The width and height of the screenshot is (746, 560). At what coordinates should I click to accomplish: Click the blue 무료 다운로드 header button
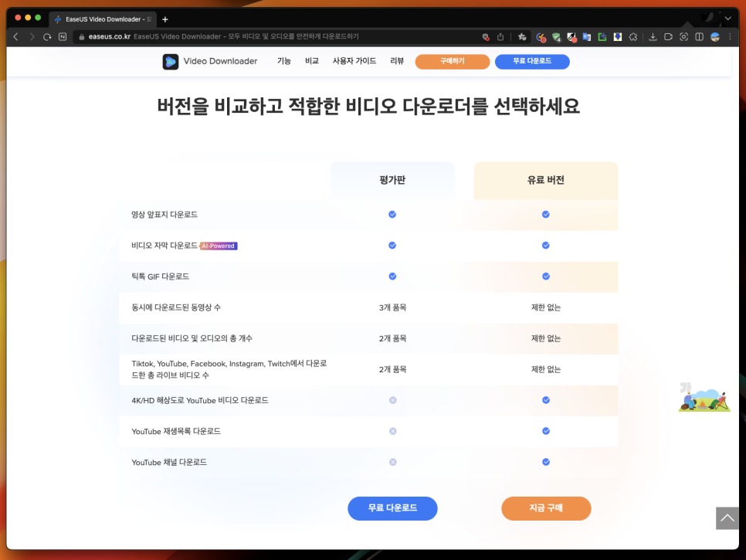[x=532, y=61]
